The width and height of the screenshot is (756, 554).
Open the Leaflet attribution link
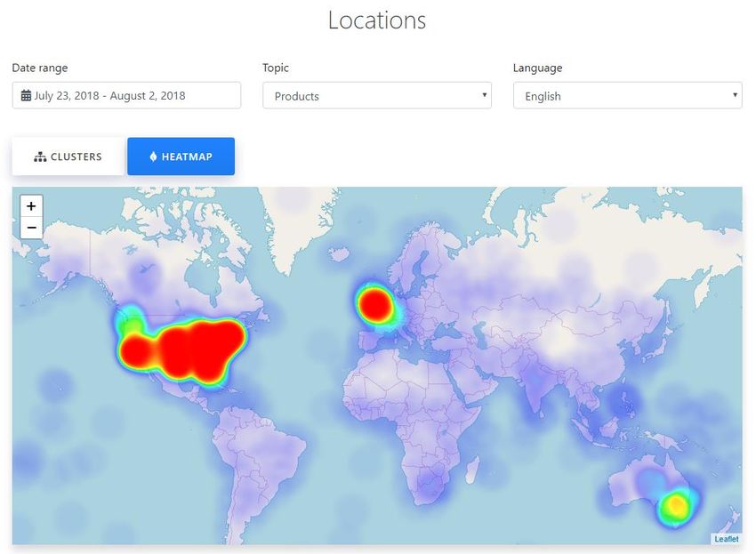pos(726,539)
